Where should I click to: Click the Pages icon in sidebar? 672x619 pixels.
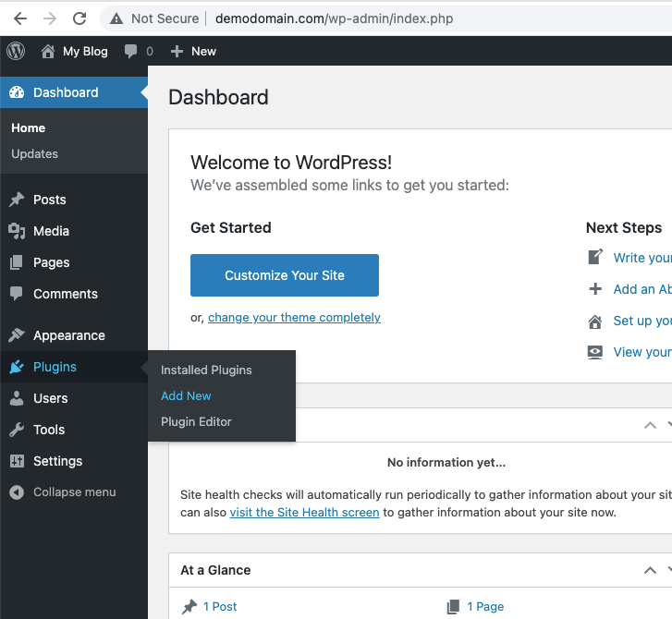[x=17, y=262]
